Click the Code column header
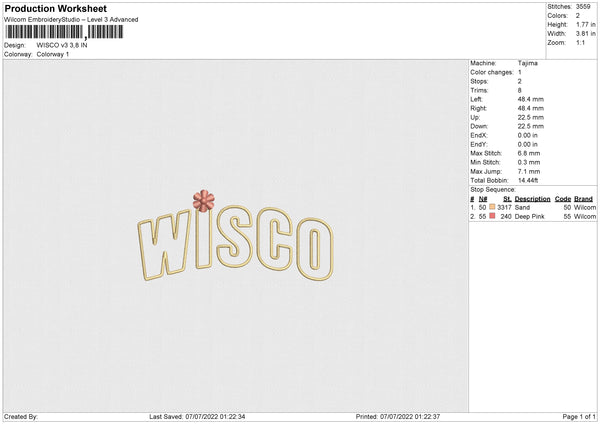 563,199
